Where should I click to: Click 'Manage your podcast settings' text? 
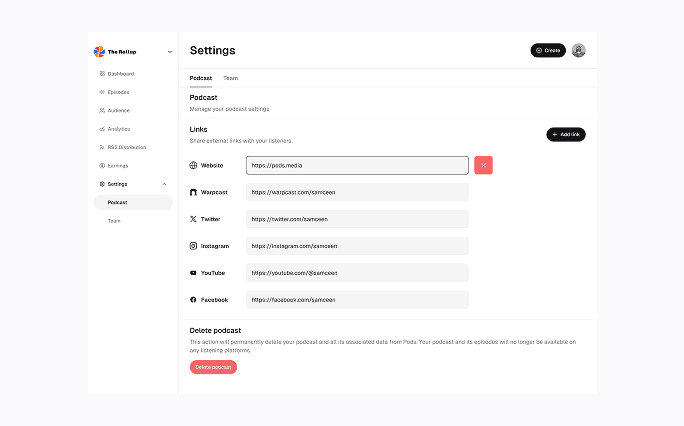tap(229, 109)
